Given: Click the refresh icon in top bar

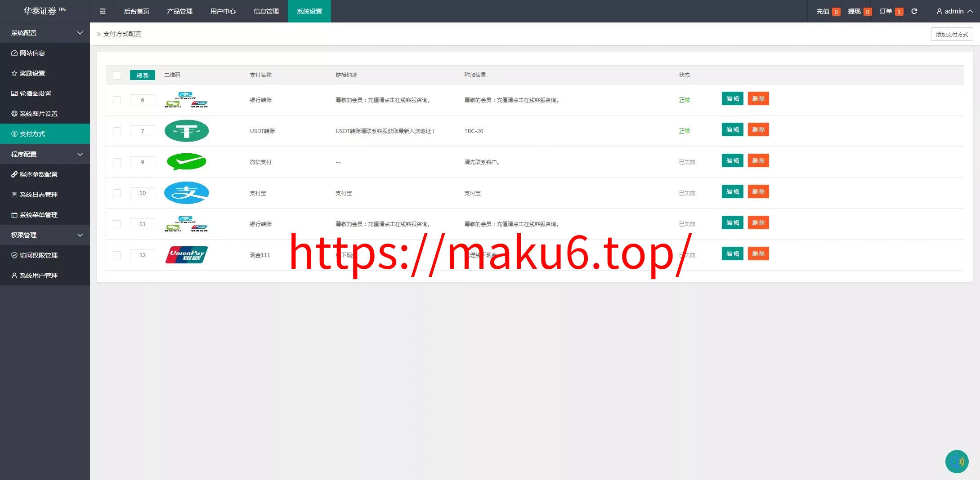Looking at the screenshot, I should (914, 11).
